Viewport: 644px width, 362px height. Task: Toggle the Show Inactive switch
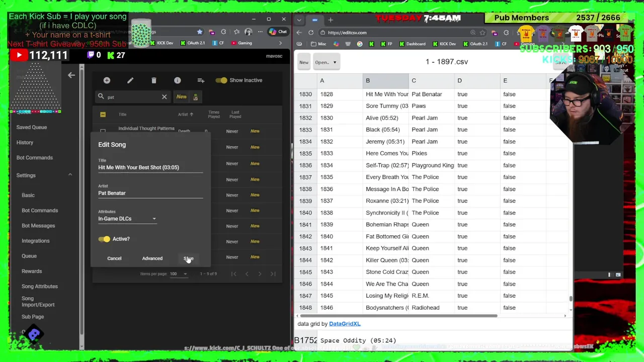[221, 80]
